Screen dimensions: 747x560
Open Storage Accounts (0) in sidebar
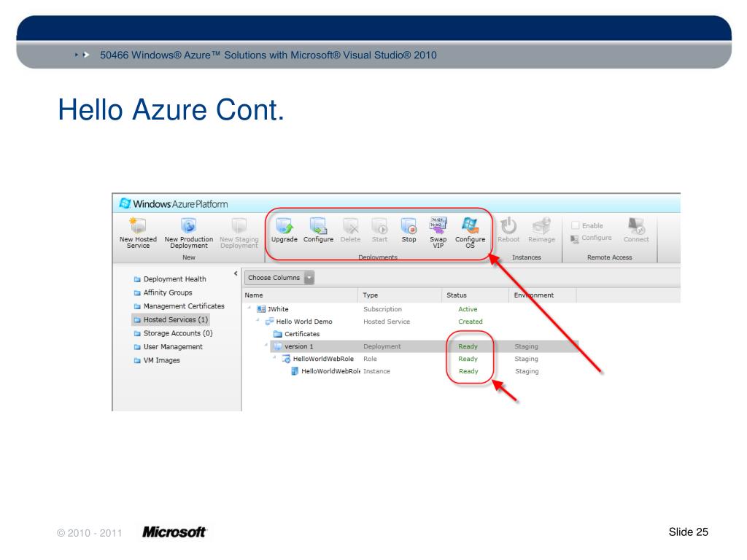click(x=178, y=333)
